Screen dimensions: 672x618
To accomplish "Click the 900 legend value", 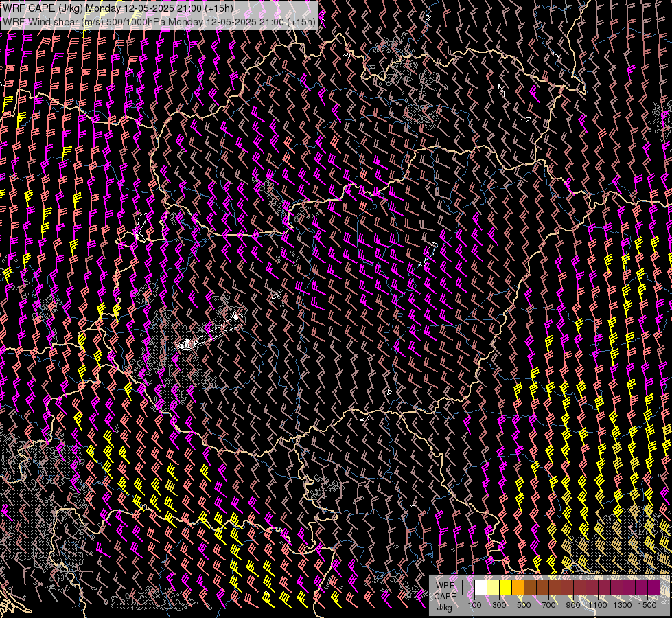I will [x=573, y=605].
